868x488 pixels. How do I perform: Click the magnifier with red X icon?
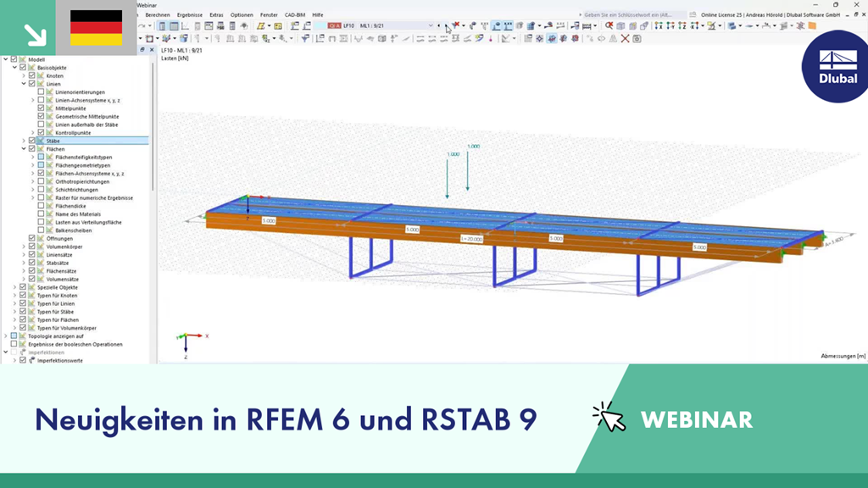pos(609,25)
